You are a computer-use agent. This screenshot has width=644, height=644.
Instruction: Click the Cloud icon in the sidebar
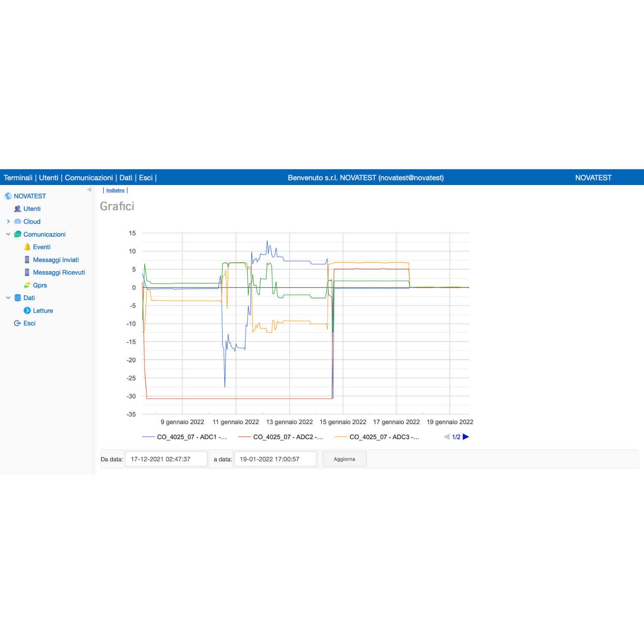pyautogui.click(x=18, y=222)
